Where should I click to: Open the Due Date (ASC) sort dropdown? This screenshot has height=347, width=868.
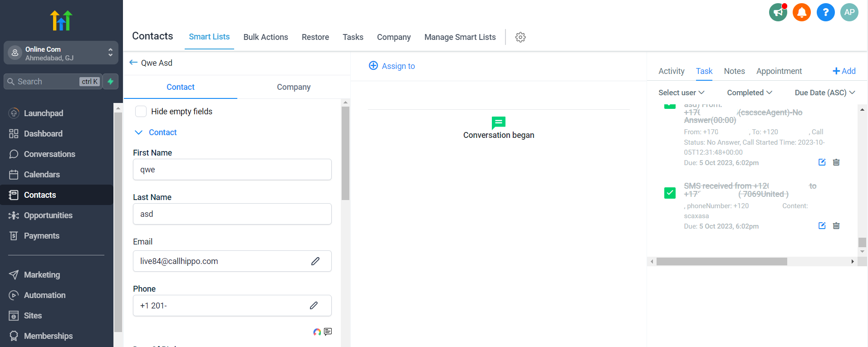(825, 93)
